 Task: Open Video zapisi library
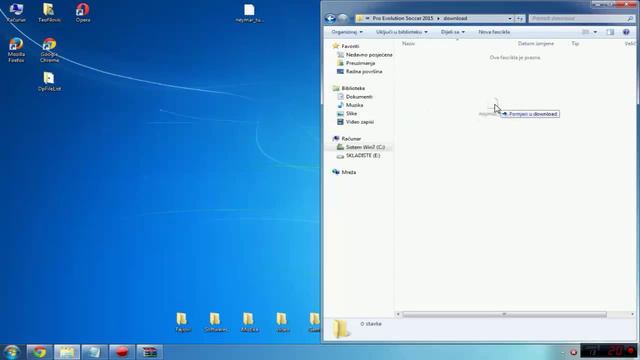point(360,122)
